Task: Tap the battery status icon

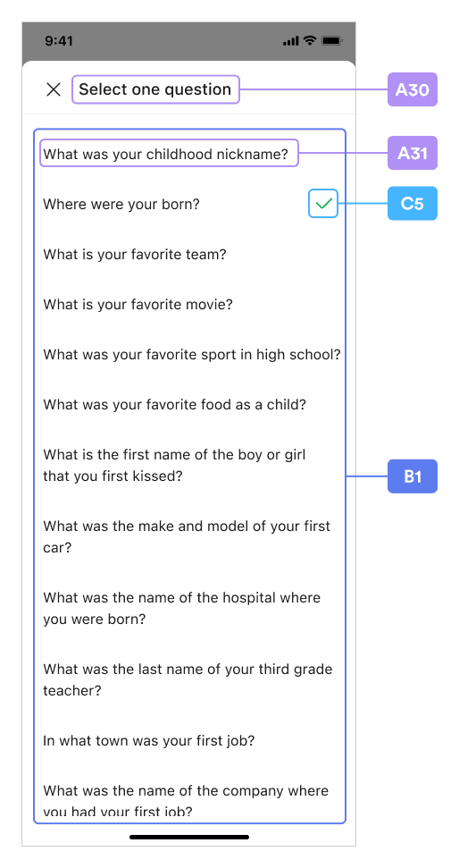Action: [x=332, y=41]
